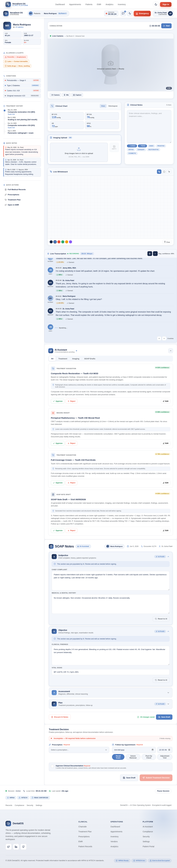Click the calendar picker icon in date field
The width and height of the screenshot is (177, 868).
153,750
